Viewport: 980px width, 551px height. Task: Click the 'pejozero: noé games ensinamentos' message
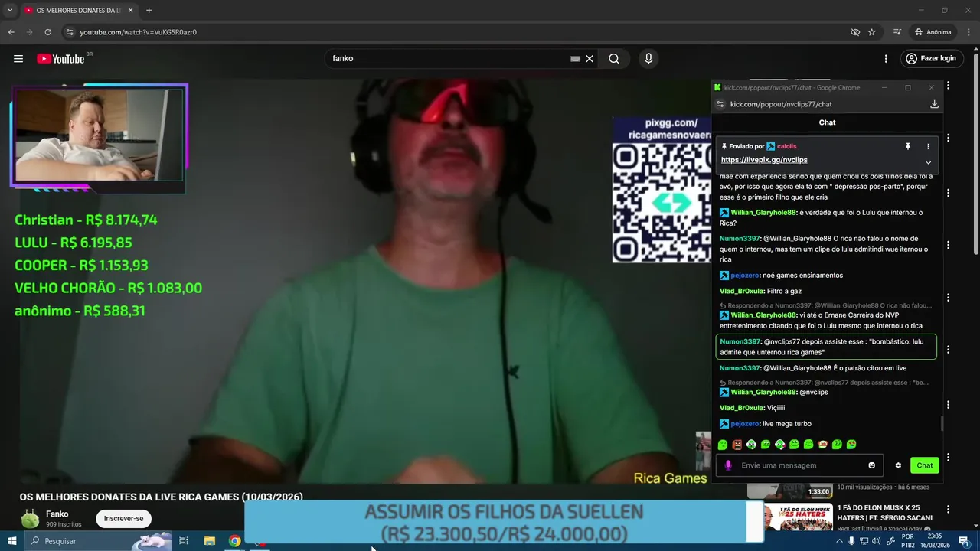pos(781,275)
